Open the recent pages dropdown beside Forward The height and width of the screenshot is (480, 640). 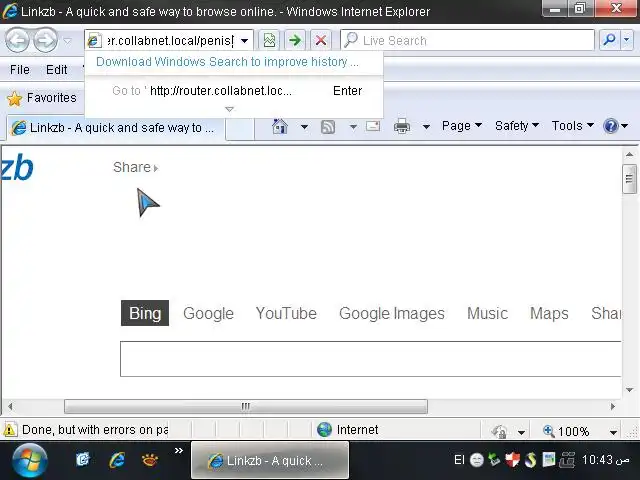coord(67,41)
